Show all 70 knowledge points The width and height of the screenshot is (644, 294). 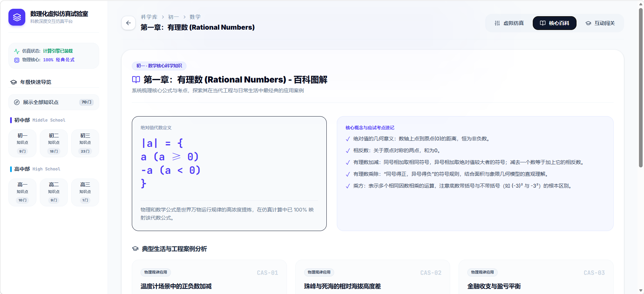click(54, 102)
